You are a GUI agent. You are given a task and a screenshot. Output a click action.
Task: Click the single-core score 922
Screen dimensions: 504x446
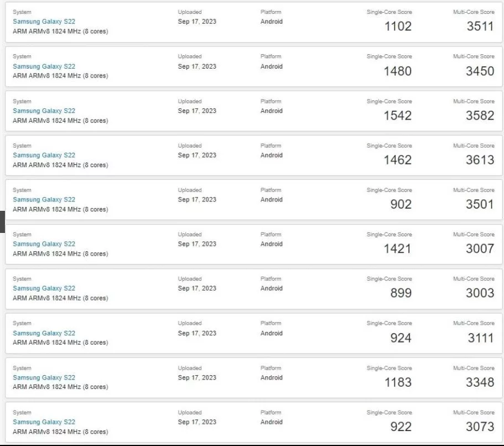click(401, 427)
